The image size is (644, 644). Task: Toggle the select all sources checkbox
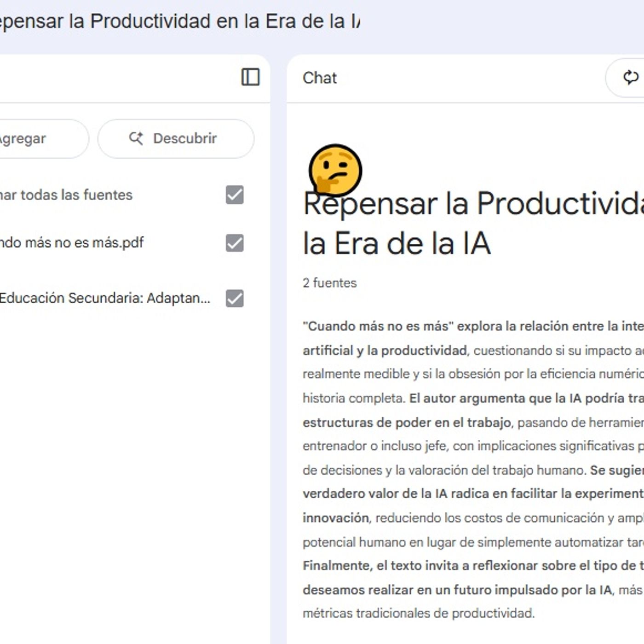tap(235, 195)
